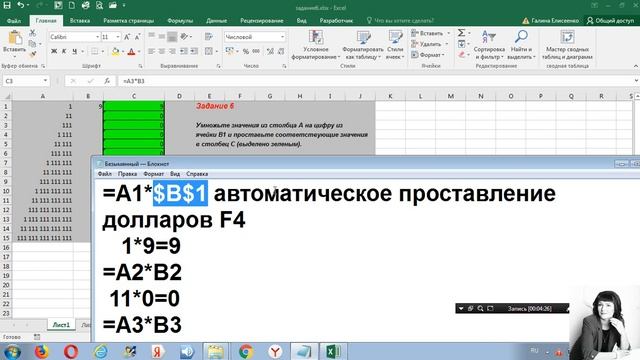Image resolution: width=640 pixels, height=360 pixels.
Task: Open the Вид ribbon tab in Excel
Action: coord(302,20)
